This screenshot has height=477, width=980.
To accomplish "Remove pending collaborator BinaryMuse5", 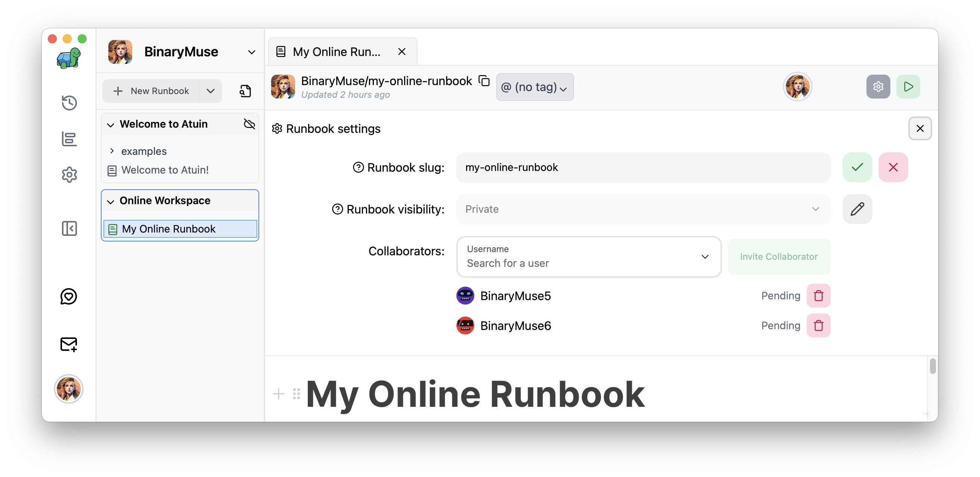I will [818, 296].
